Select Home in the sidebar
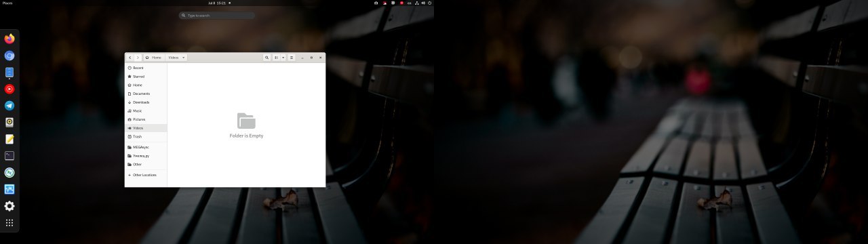868x244 pixels. click(x=146, y=85)
